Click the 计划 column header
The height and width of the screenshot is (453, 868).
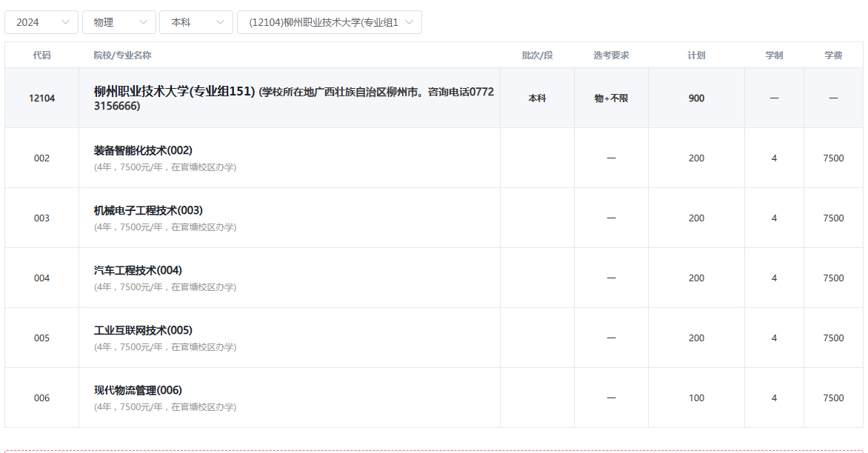696,56
